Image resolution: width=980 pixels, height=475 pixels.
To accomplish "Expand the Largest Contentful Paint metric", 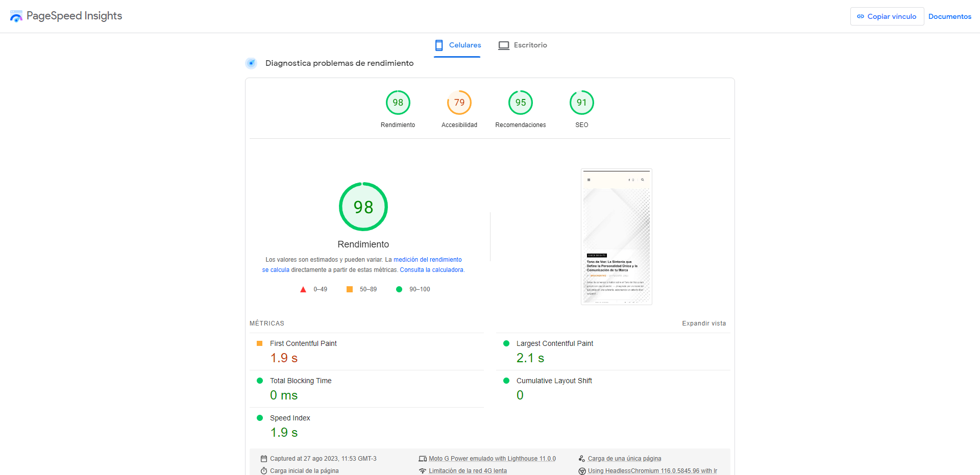I will coord(554,344).
